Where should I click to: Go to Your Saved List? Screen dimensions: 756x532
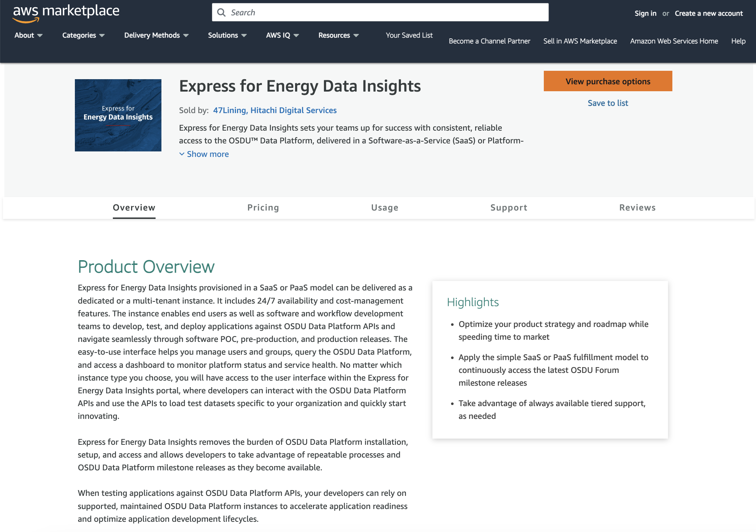point(409,35)
